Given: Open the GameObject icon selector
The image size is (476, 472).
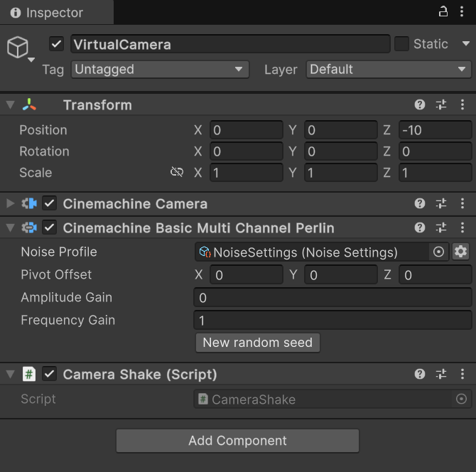Looking at the screenshot, I should (21, 48).
